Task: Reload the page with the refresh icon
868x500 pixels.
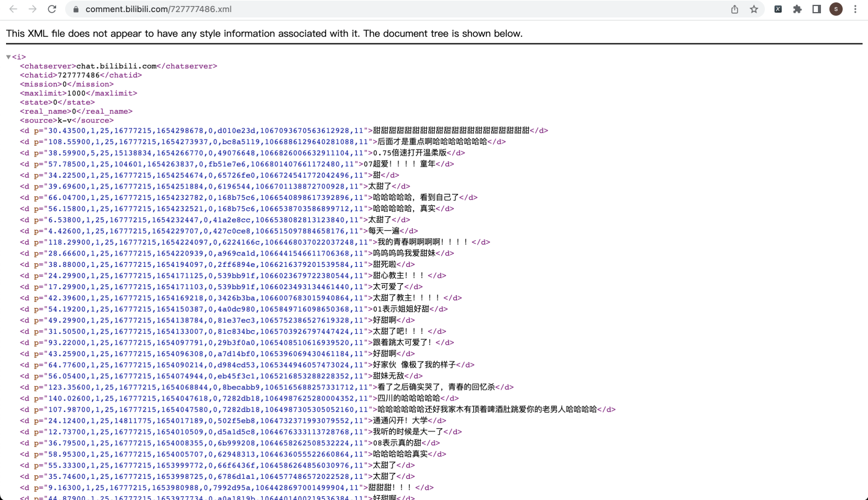Action: tap(52, 9)
